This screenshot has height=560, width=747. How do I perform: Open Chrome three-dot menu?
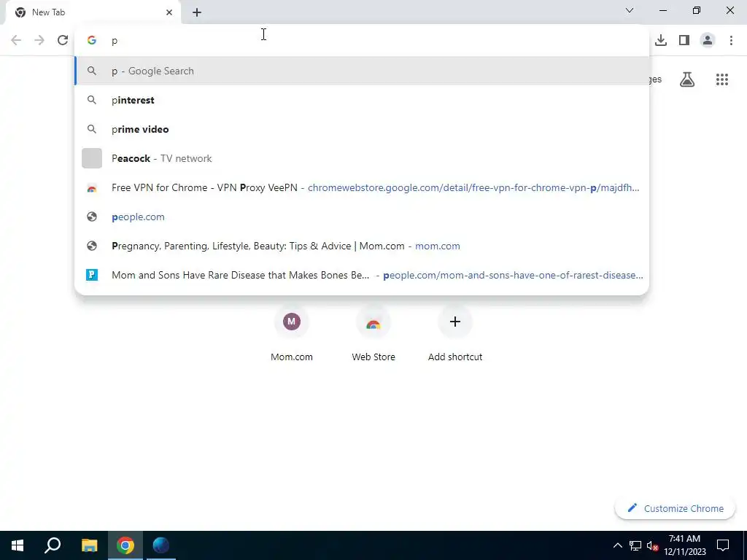click(731, 40)
